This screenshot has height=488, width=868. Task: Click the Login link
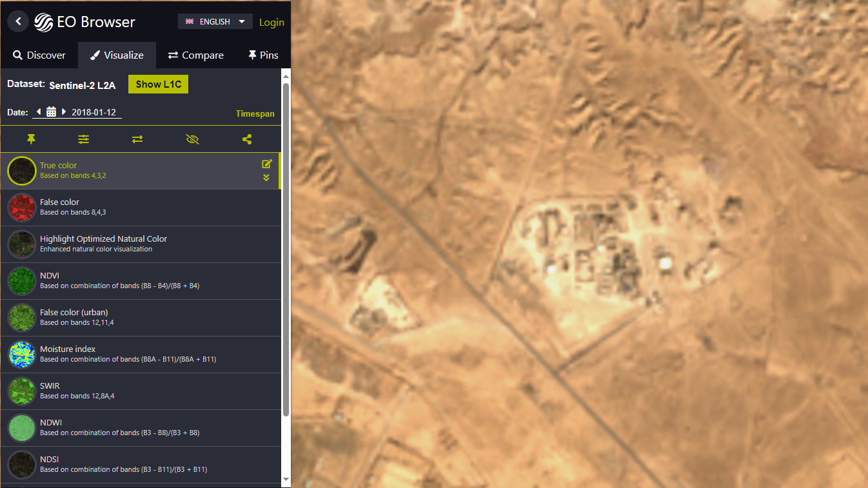(271, 22)
